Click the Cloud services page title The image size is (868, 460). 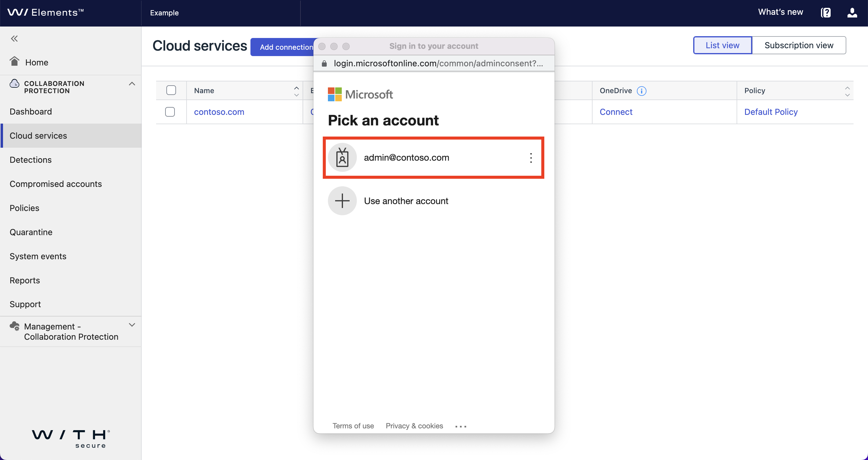point(200,46)
